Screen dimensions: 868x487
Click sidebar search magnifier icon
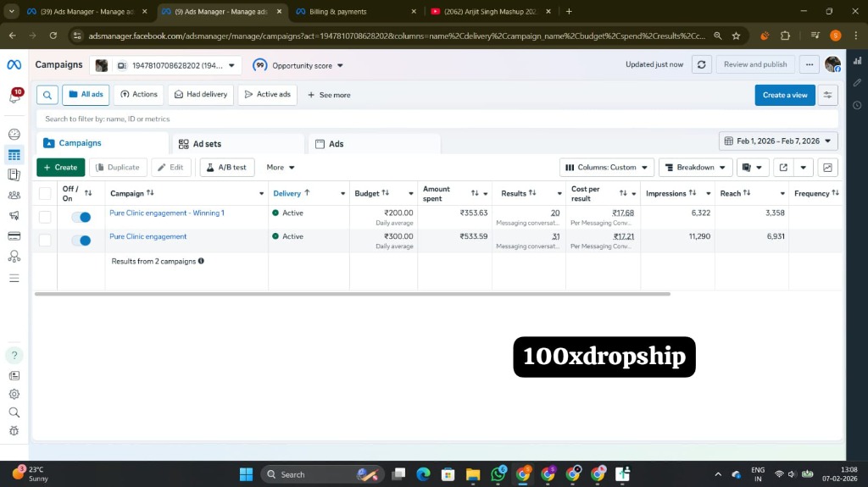click(14, 412)
